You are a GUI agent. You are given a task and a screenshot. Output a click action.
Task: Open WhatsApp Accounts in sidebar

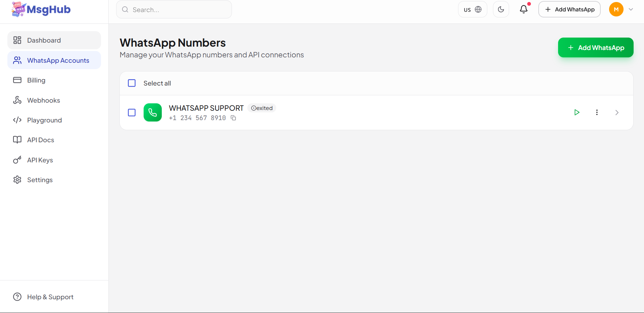[54, 60]
